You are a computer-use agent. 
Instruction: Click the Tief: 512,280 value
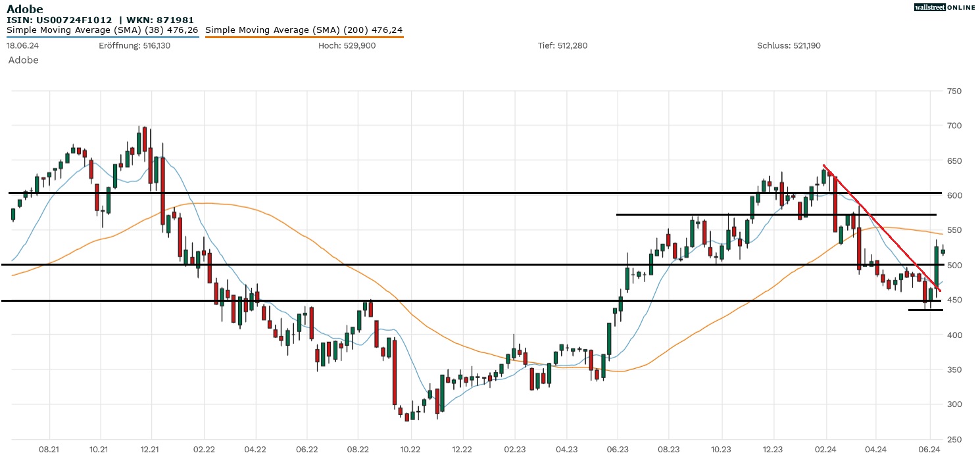[562, 46]
